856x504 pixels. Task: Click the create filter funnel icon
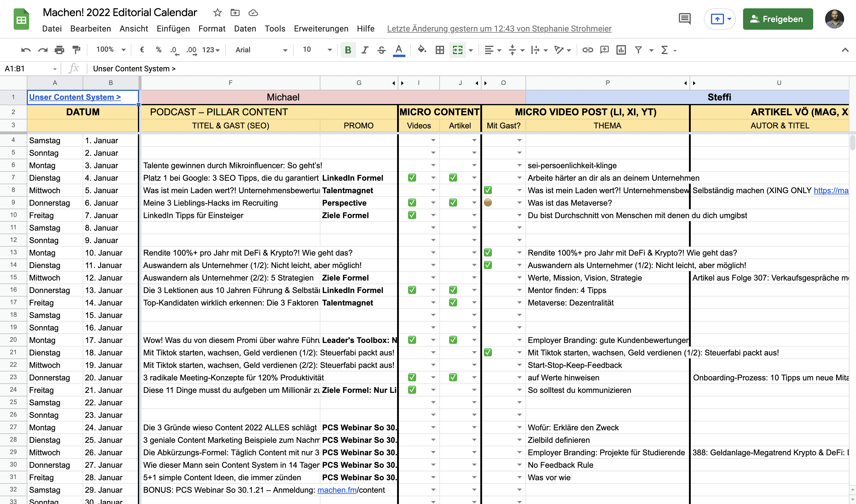[638, 50]
